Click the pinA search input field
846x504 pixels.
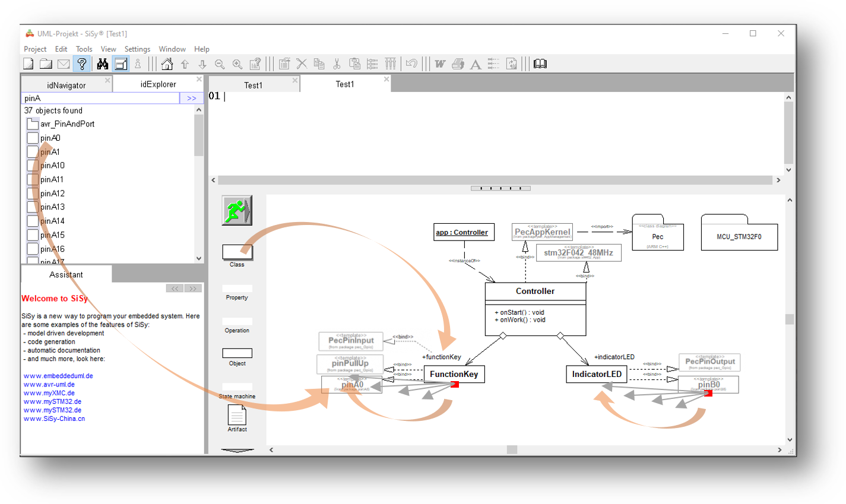(x=100, y=99)
